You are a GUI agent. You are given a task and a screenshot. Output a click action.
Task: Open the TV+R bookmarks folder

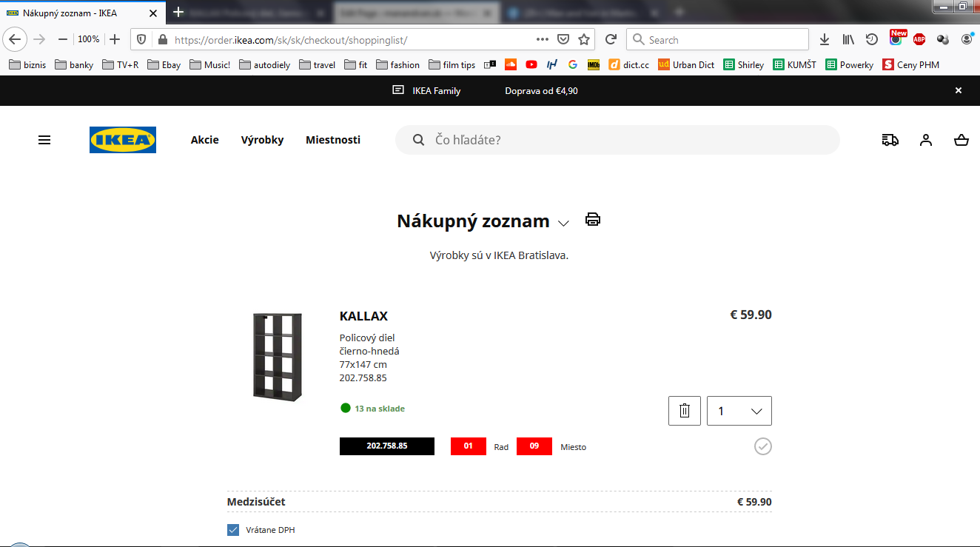tap(121, 65)
